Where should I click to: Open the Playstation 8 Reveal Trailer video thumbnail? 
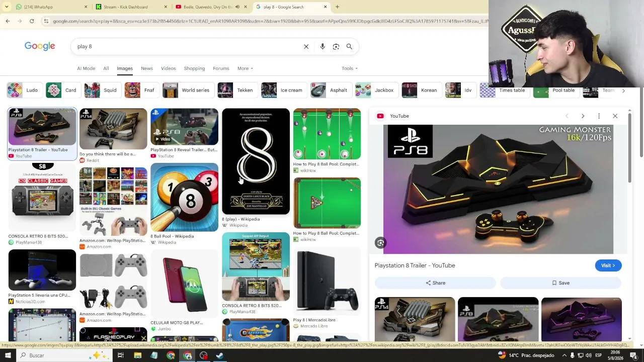point(184,127)
